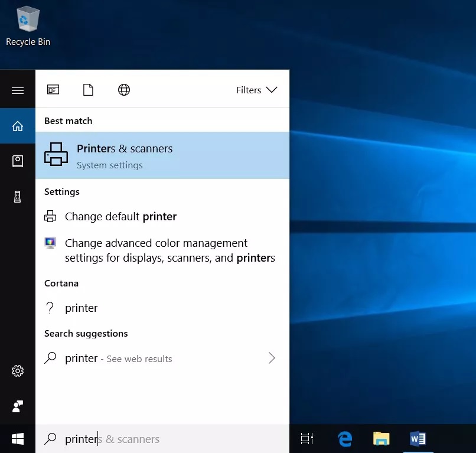476x453 pixels.
Task: Expand the printer web results chevron
Action: 272,358
